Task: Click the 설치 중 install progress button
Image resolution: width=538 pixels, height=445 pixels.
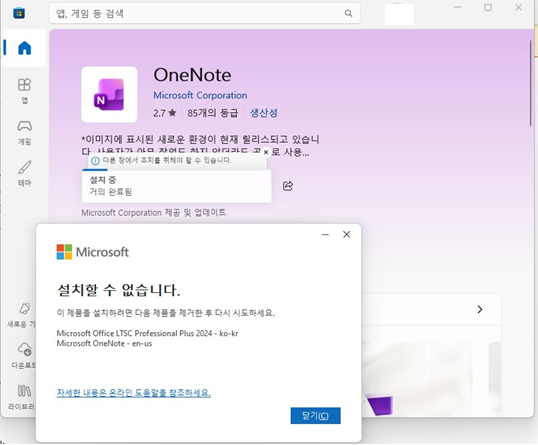Action: coord(176,186)
